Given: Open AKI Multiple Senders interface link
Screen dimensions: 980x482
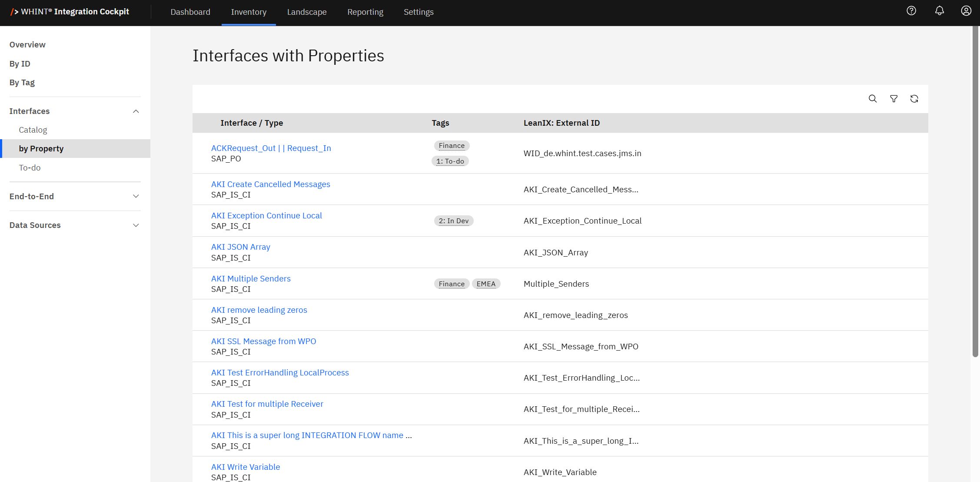Looking at the screenshot, I should click(x=251, y=278).
